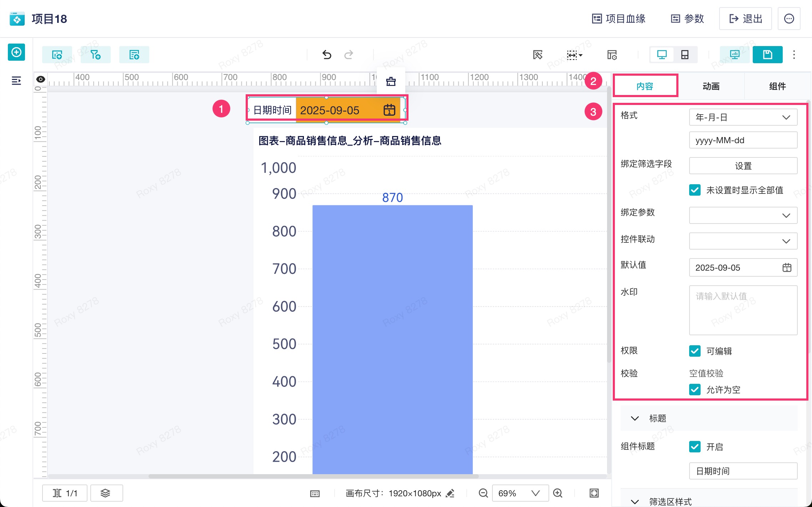Switch to the 动画 tab
812x507 pixels.
(x=711, y=86)
